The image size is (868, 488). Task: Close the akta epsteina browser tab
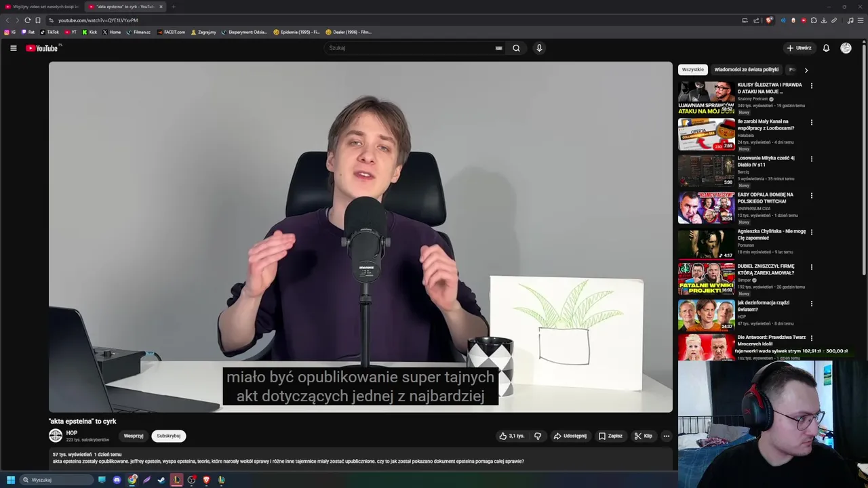[161, 7]
